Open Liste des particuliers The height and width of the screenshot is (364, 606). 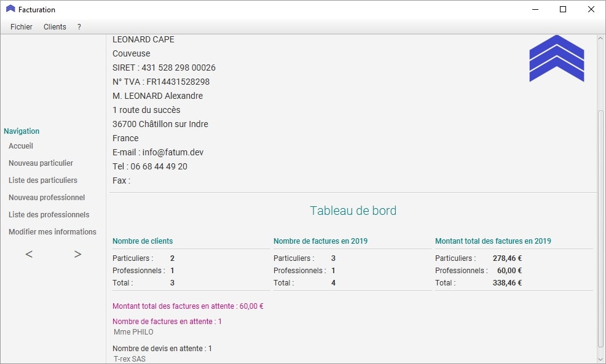point(43,180)
